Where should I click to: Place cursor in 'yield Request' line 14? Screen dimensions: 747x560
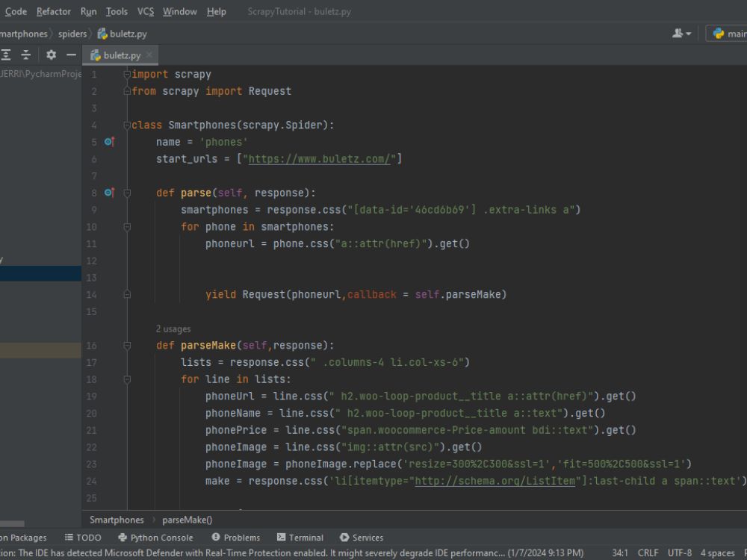356,295
